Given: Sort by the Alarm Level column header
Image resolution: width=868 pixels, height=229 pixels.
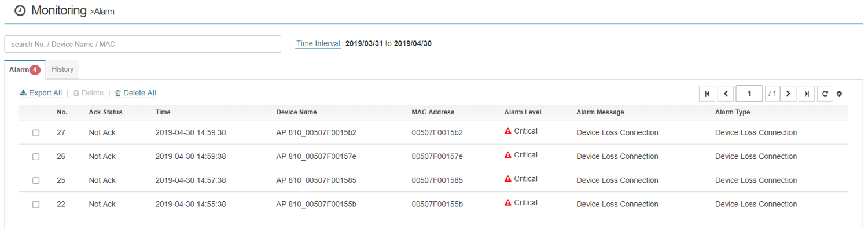Looking at the screenshot, I should 523,112.
